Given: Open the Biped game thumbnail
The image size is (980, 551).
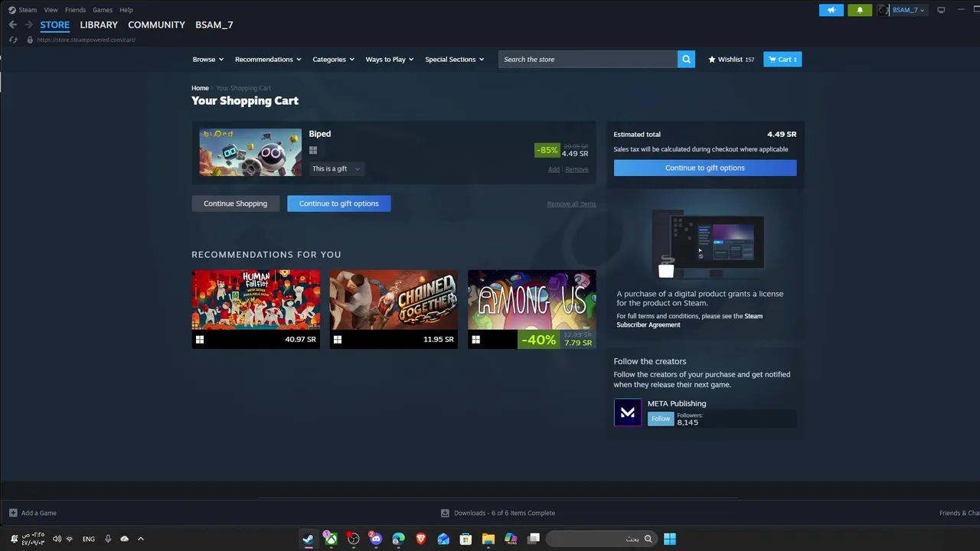Looking at the screenshot, I should [250, 152].
